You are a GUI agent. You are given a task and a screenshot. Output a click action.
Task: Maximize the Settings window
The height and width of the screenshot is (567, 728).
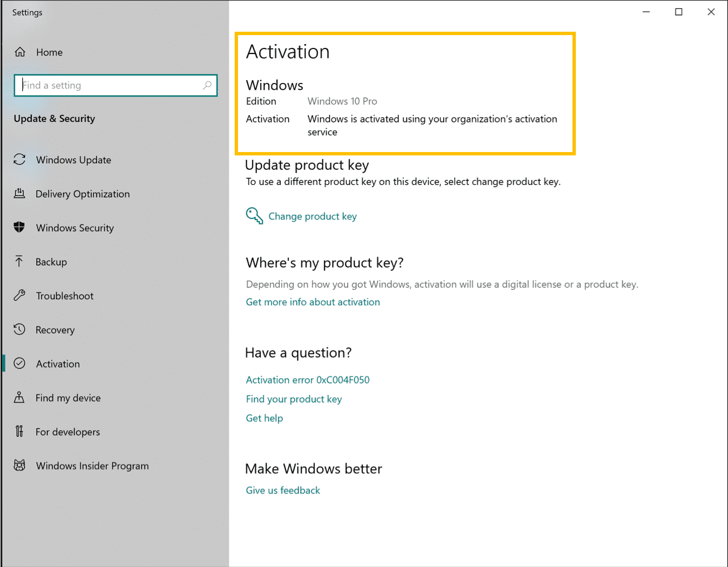tap(678, 12)
